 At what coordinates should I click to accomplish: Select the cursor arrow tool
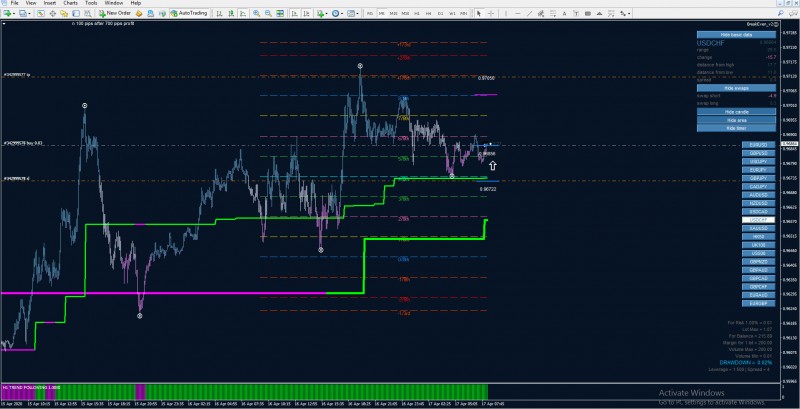[479, 13]
